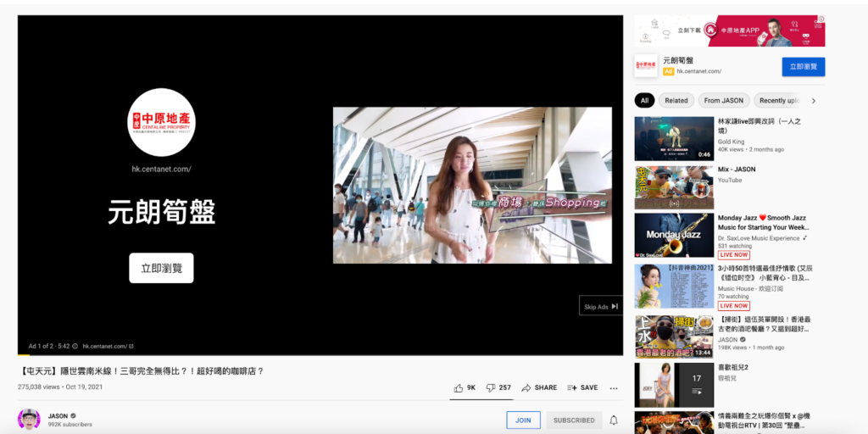Click the info icon on the banner ad corner
This screenshot has height=434, width=868.
tap(821, 19)
